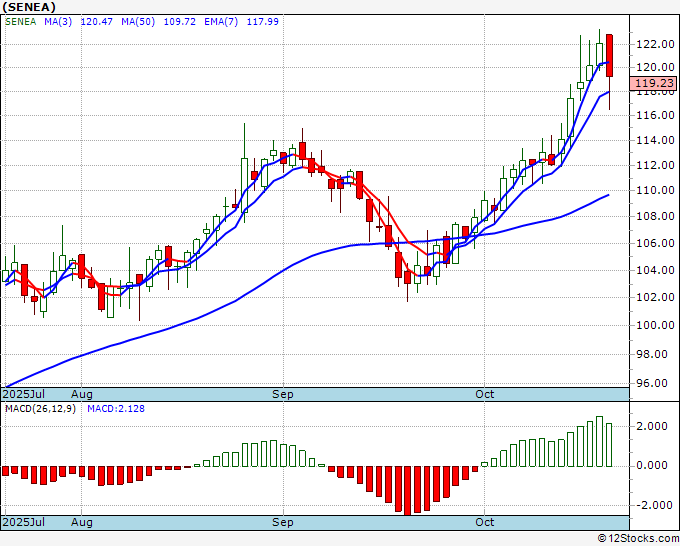The image size is (680, 546).
Task: Click the 100.00 price axis label
Action: click(655, 325)
